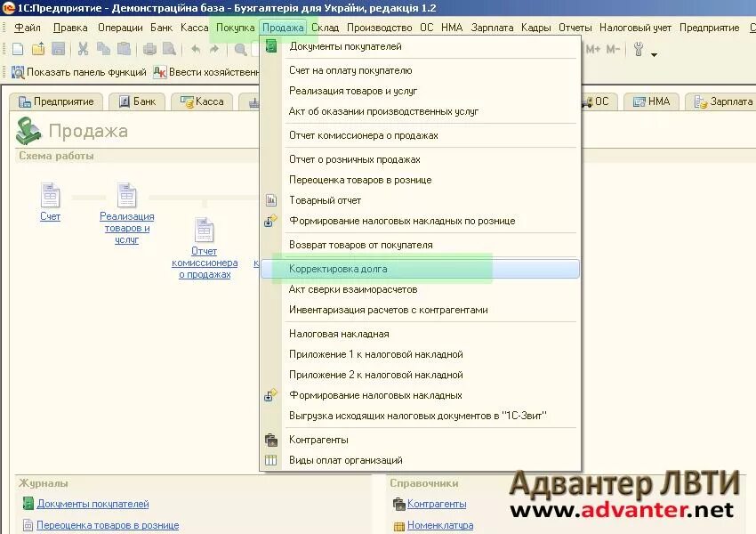Use the Copy toolbar icon
Image resolution: width=756 pixels, height=534 pixels.
click(105, 50)
